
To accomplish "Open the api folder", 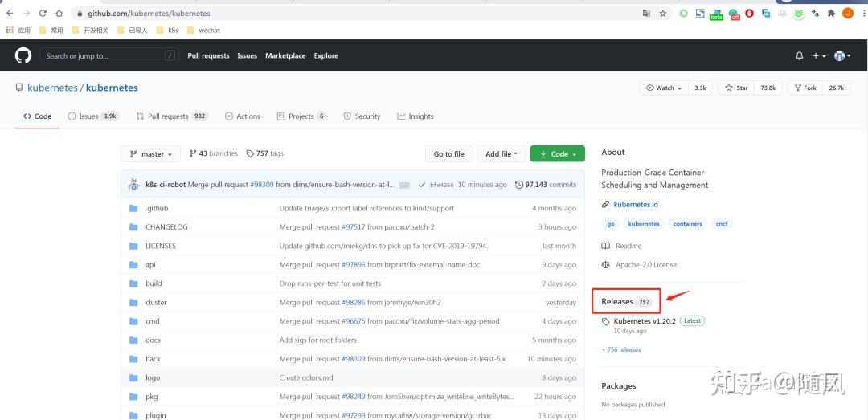I will [x=150, y=264].
